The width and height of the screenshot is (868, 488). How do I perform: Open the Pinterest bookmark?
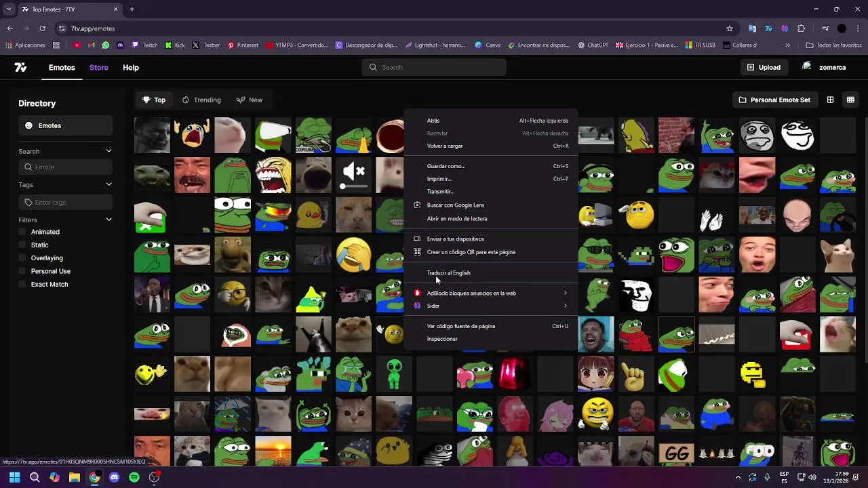point(243,45)
